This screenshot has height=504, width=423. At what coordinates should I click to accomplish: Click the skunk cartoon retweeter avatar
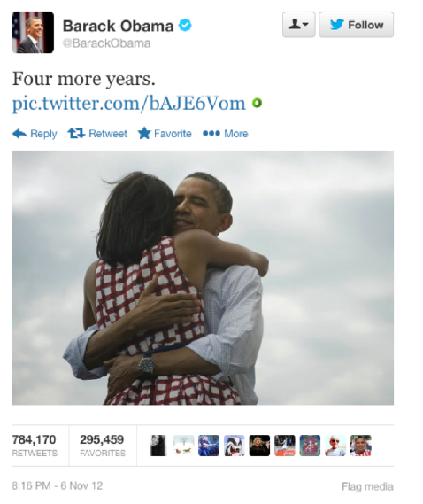coord(235,446)
